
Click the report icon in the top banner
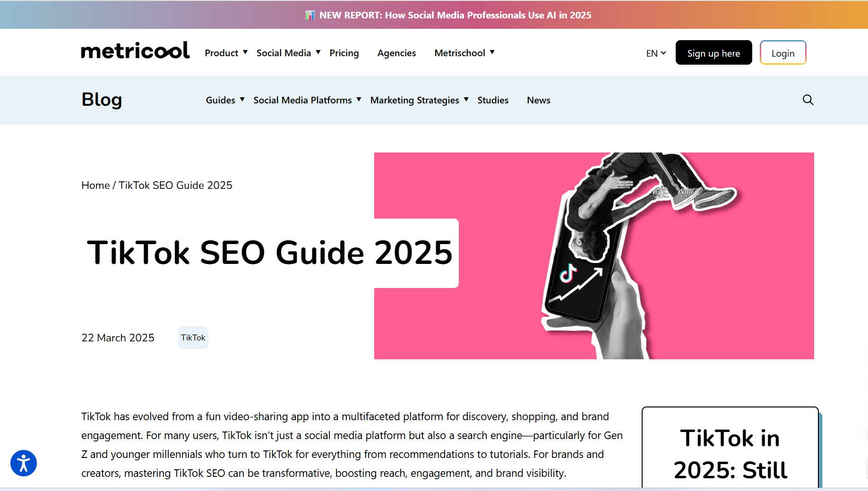coord(310,15)
